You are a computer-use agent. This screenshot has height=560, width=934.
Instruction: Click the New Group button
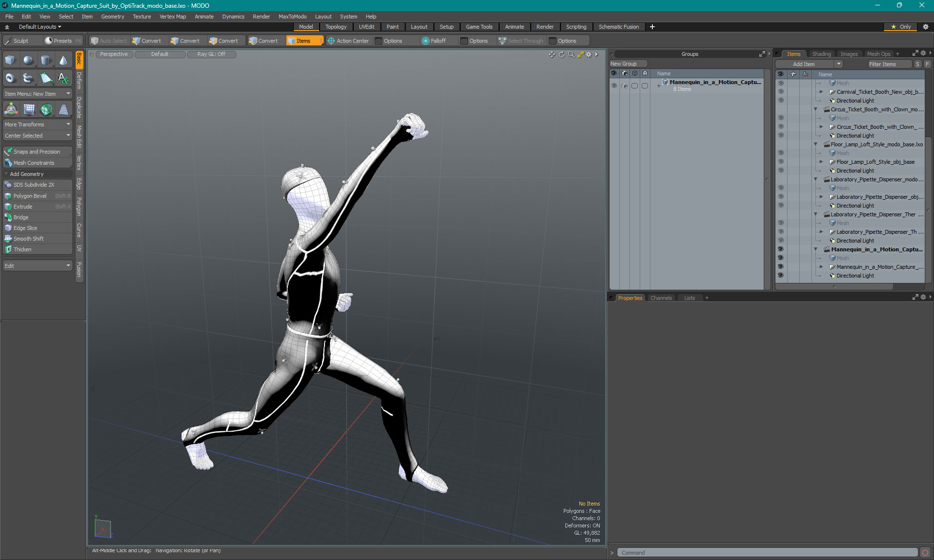point(624,64)
